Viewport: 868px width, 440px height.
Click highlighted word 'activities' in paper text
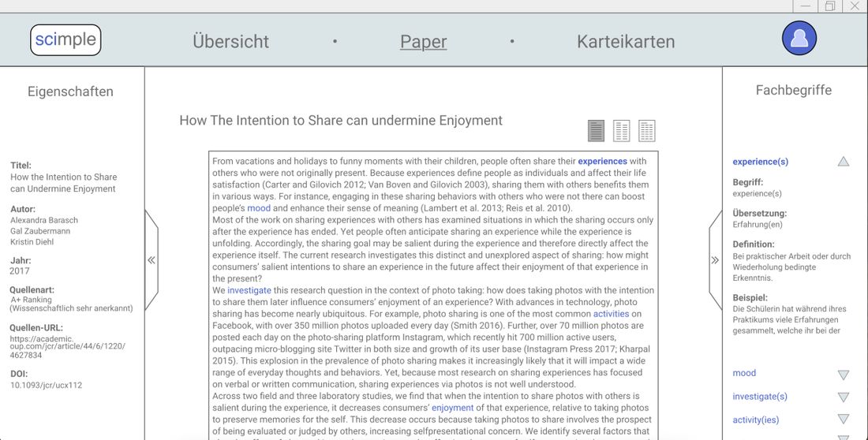[x=611, y=314]
